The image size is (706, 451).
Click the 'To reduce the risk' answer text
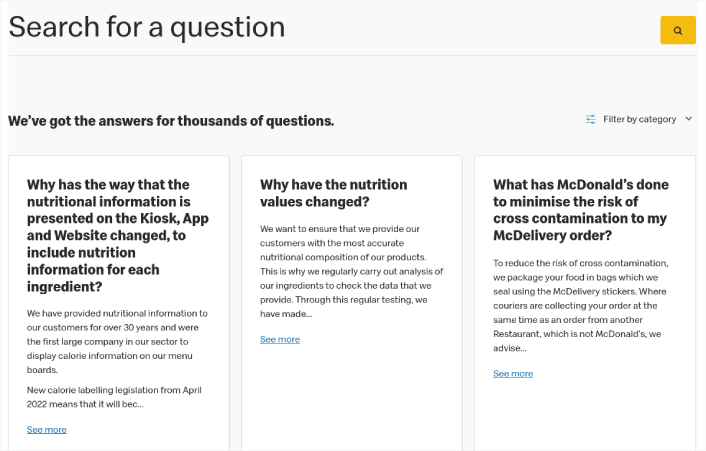click(581, 306)
